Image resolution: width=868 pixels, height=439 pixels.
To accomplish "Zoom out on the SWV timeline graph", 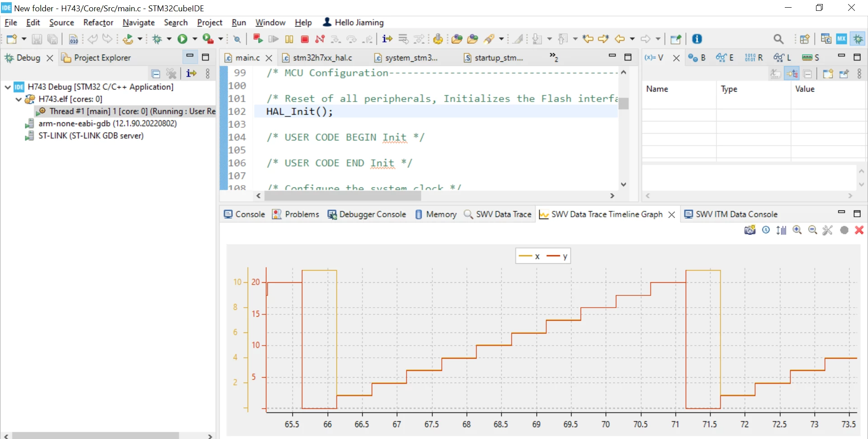I will 812,230.
